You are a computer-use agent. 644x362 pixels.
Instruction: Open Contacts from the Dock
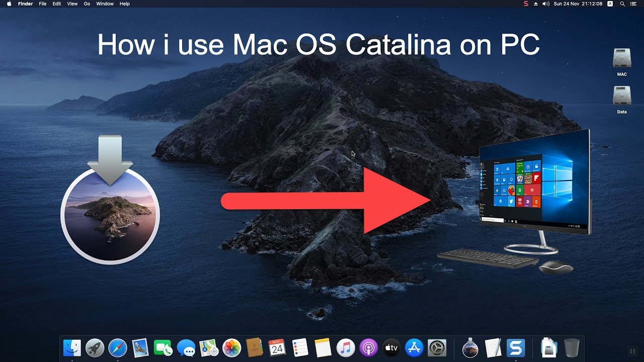click(255, 347)
